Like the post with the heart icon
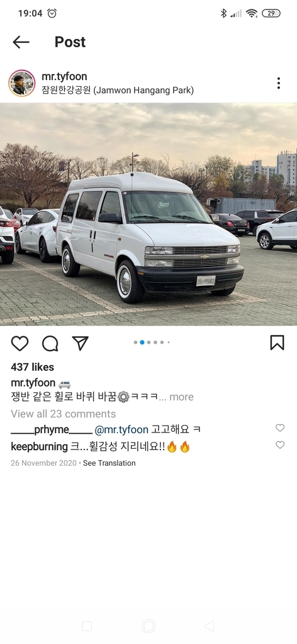The width and height of the screenshot is (297, 644). (20, 343)
